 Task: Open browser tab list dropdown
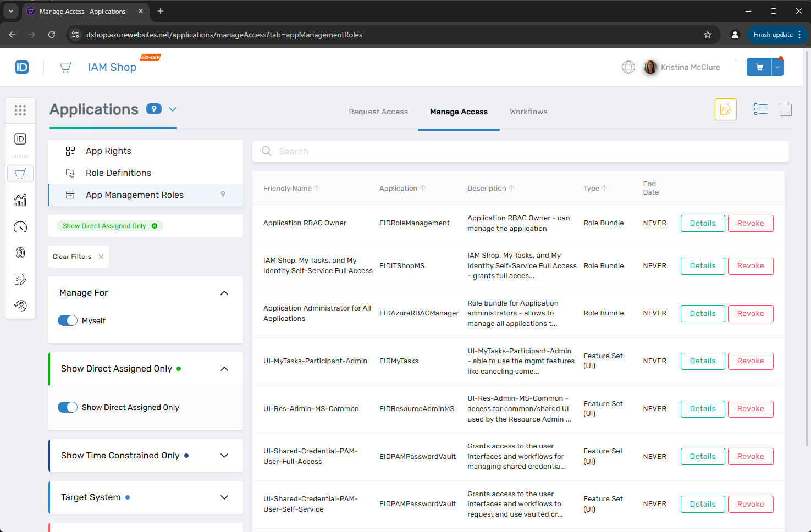10,11
